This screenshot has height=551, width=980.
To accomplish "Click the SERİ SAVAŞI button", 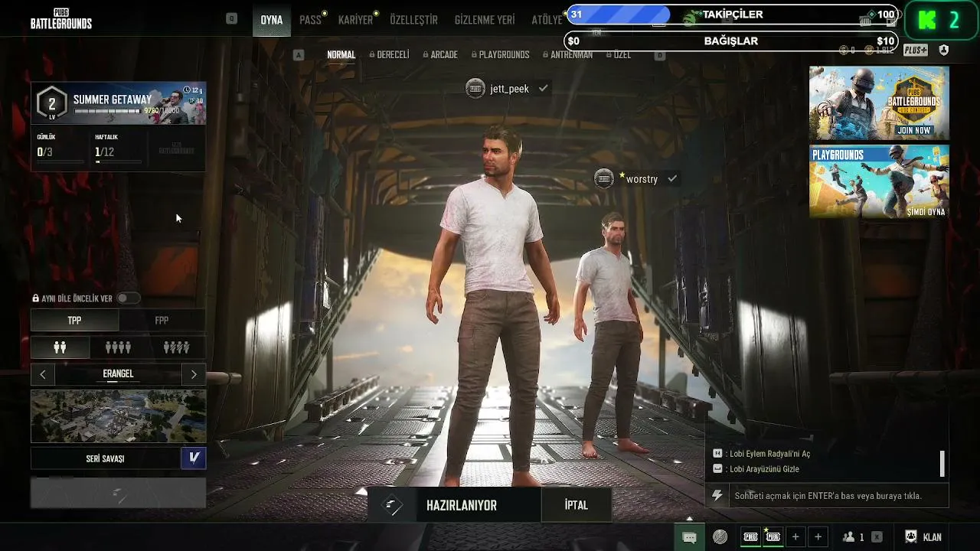I will coord(105,458).
